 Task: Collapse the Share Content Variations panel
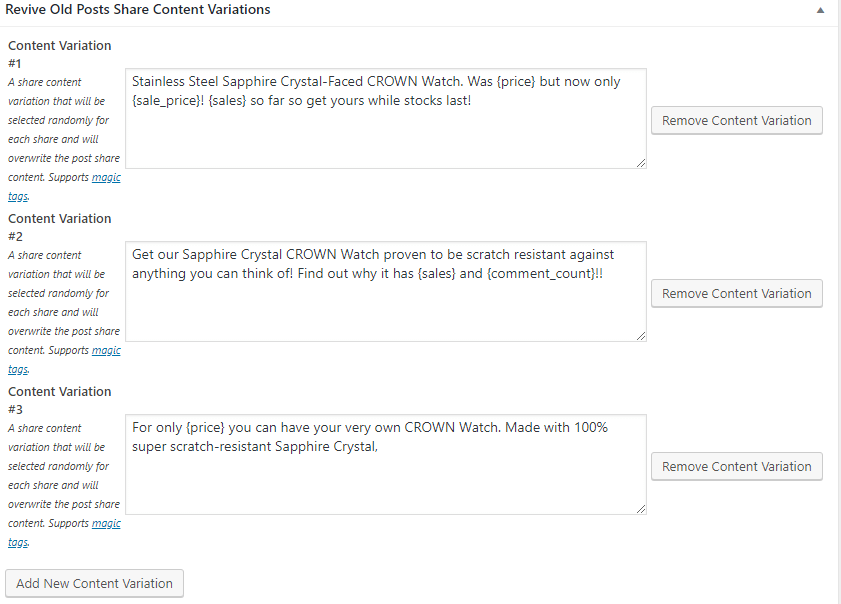pyautogui.click(x=820, y=10)
